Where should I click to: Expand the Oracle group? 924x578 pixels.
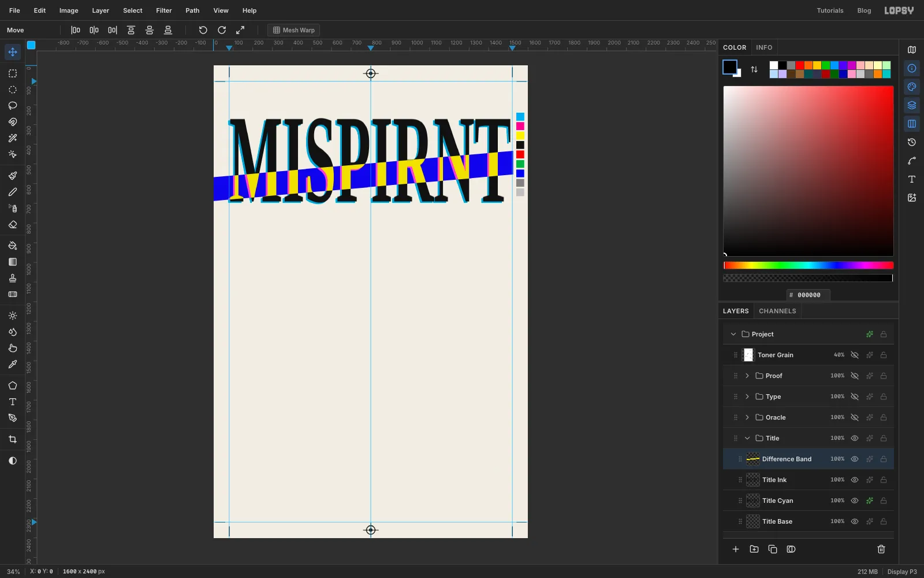747,417
